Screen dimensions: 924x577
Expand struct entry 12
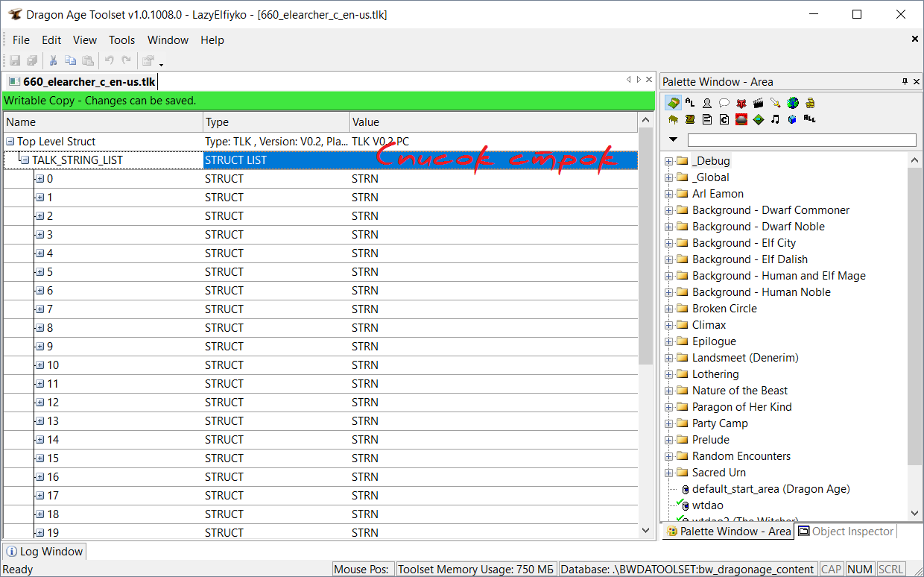coord(39,403)
